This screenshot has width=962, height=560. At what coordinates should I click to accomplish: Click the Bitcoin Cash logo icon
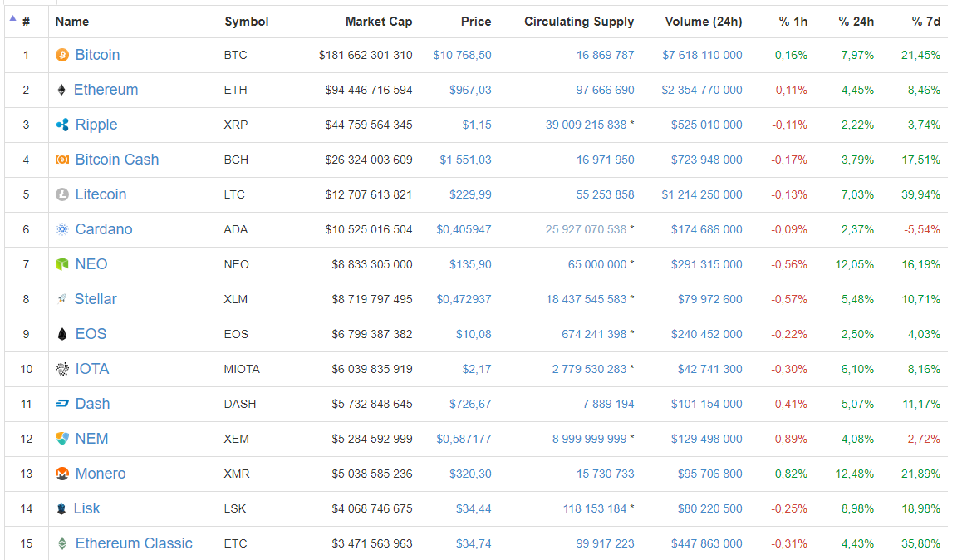pyautogui.click(x=62, y=160)
